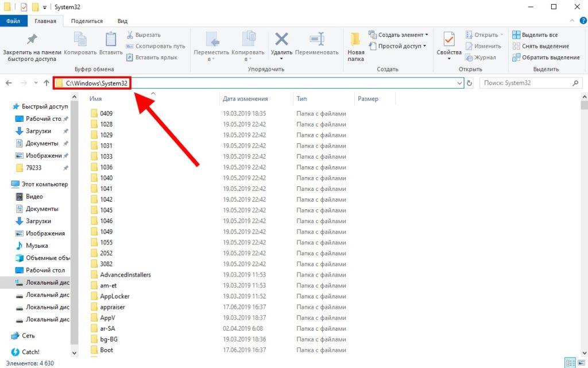Click the Переименовать rename icon

(x=317, y=39)
